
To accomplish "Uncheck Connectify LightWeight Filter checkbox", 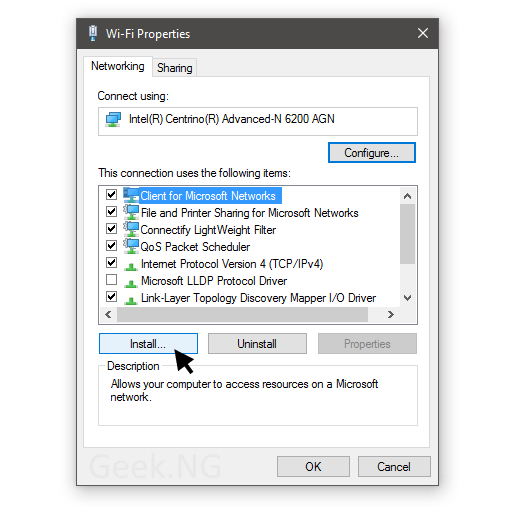I will click(x=111, y=228).
